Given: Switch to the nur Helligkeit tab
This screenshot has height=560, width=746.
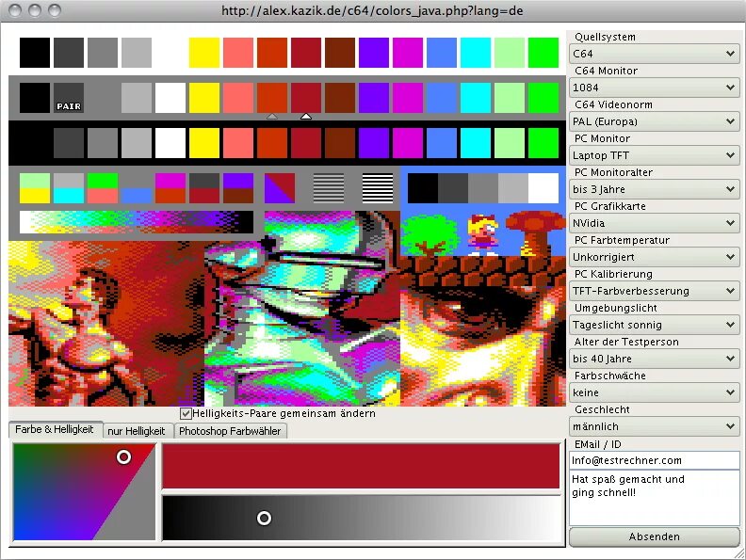Looking at the screenshot, I should click(137, 431).
